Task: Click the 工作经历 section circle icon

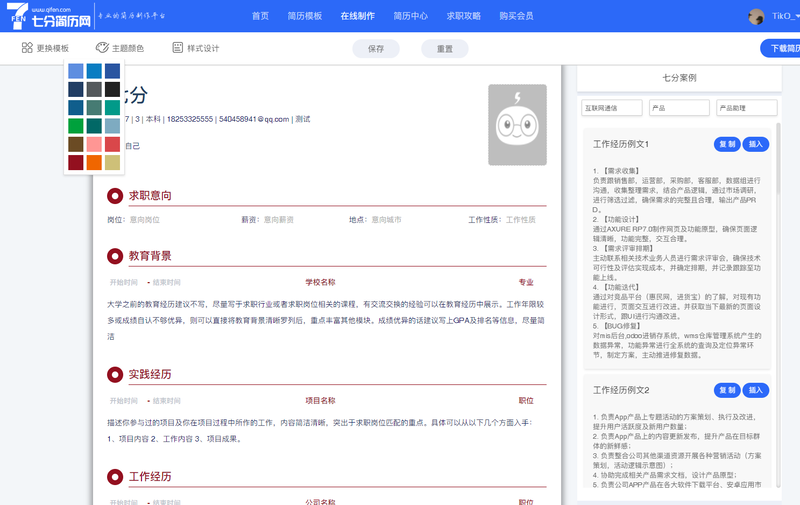Action: (115, 477)
